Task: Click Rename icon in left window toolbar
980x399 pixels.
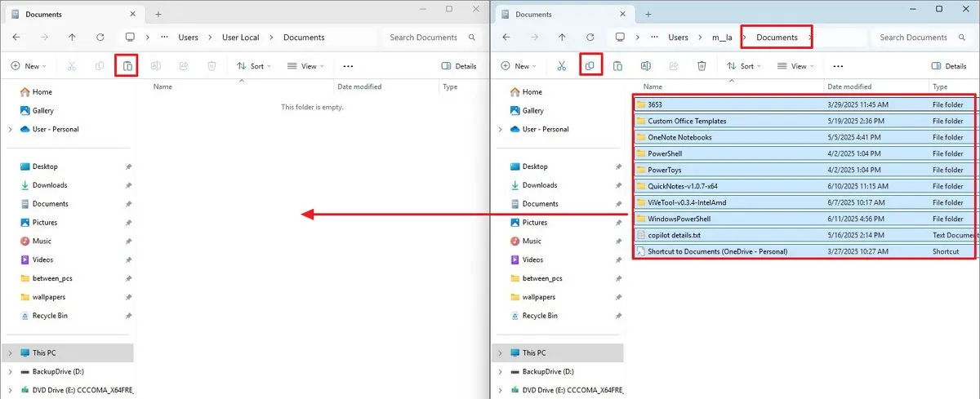Action: tap(155, 66)
